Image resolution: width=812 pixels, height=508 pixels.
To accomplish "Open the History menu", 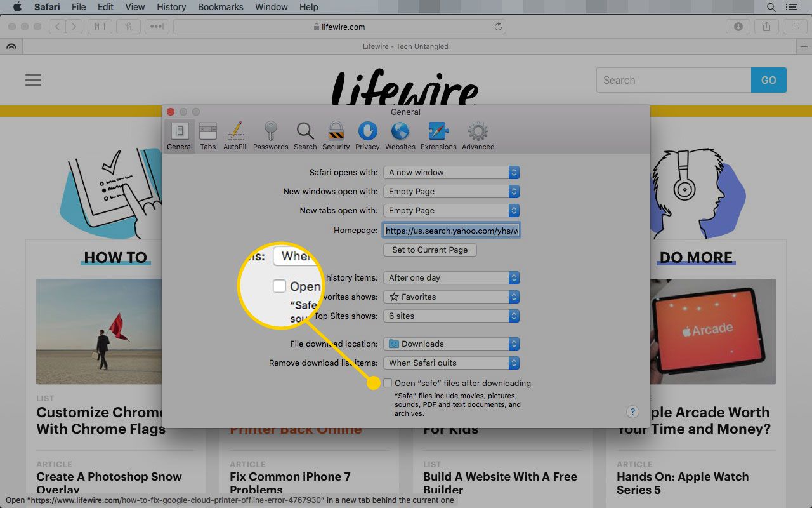I will pyautogui.click(x=171, y=7).
